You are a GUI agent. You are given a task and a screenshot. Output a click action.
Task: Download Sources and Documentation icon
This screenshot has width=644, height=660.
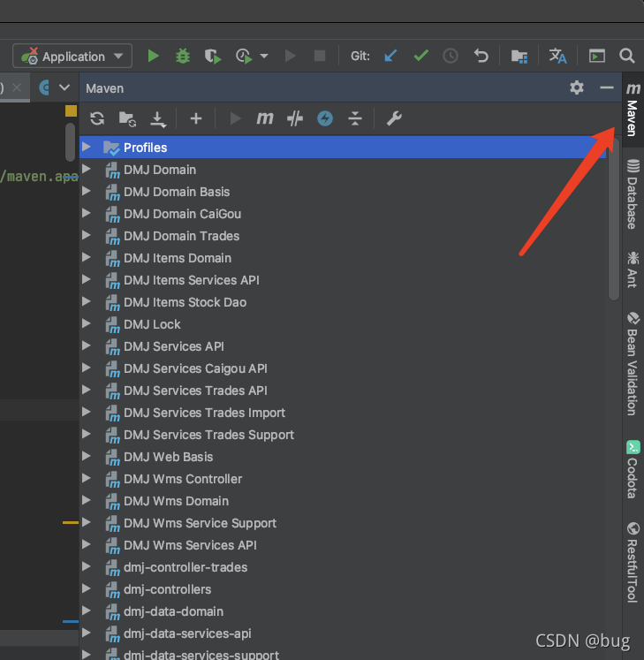point(158,119)
